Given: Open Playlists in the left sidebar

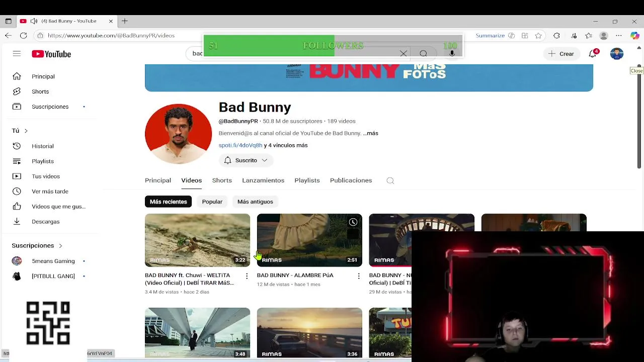Looking at the screenshot, I should [42, 161].
